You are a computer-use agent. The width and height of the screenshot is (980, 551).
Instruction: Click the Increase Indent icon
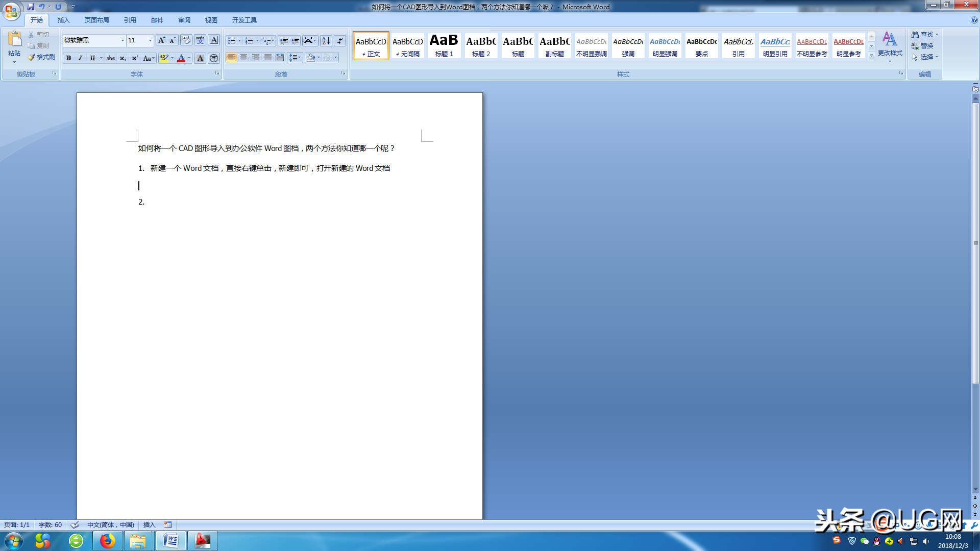pos(296,40)
